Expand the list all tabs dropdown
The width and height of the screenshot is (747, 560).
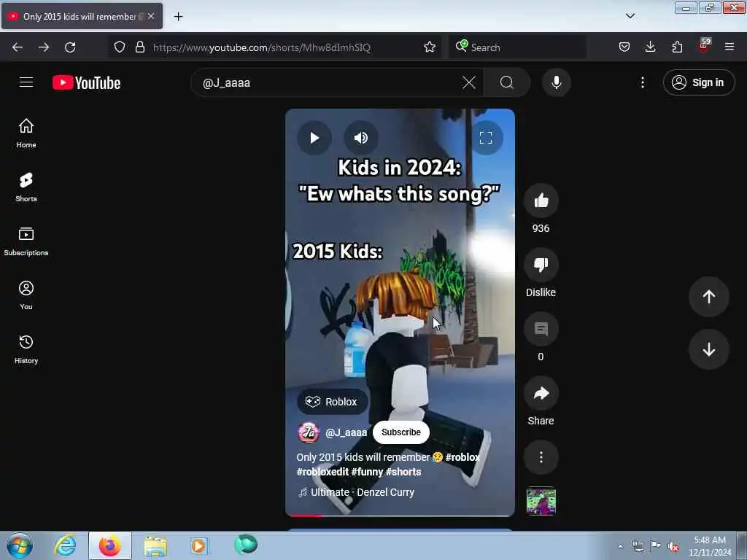(x=630, y=16)
